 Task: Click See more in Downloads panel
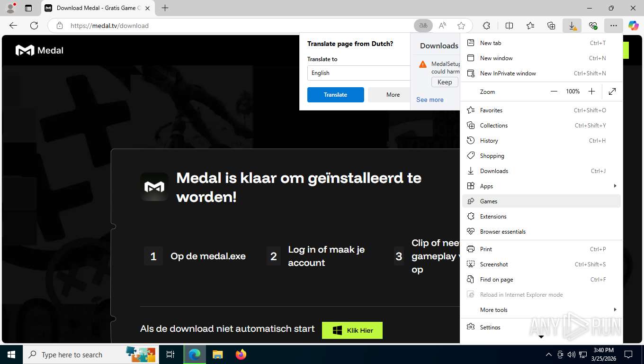pyautogui.click(x=430, y=100)
